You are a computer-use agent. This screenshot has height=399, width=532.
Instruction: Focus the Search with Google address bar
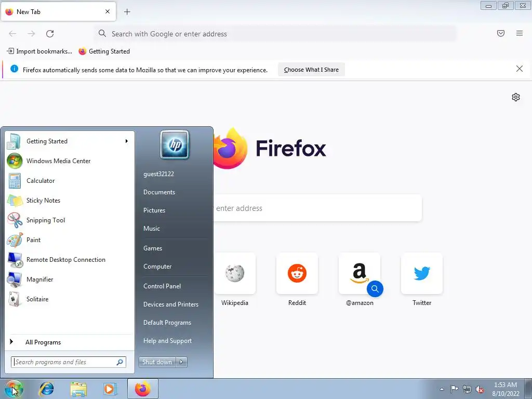[x=275, y=34]
